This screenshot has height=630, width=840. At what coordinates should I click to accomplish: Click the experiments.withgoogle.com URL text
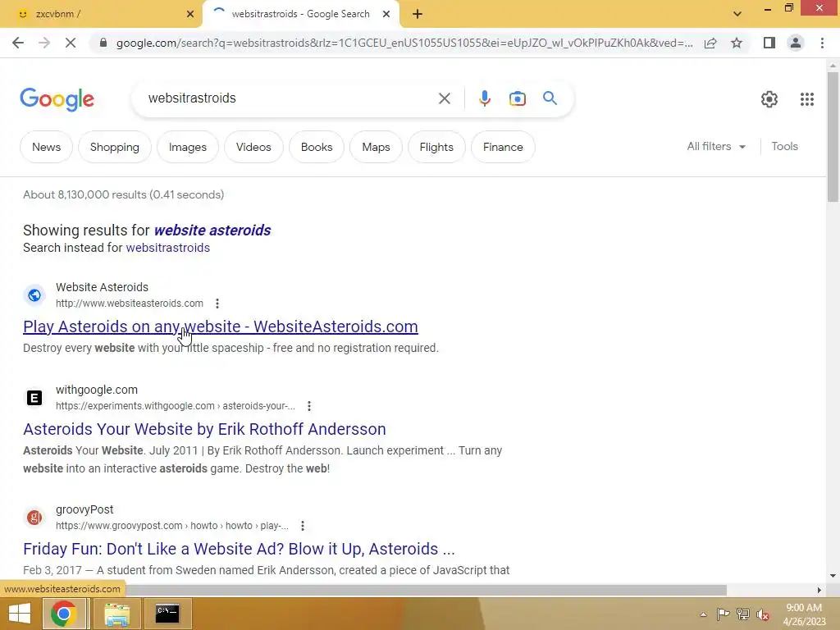(176, 406)
